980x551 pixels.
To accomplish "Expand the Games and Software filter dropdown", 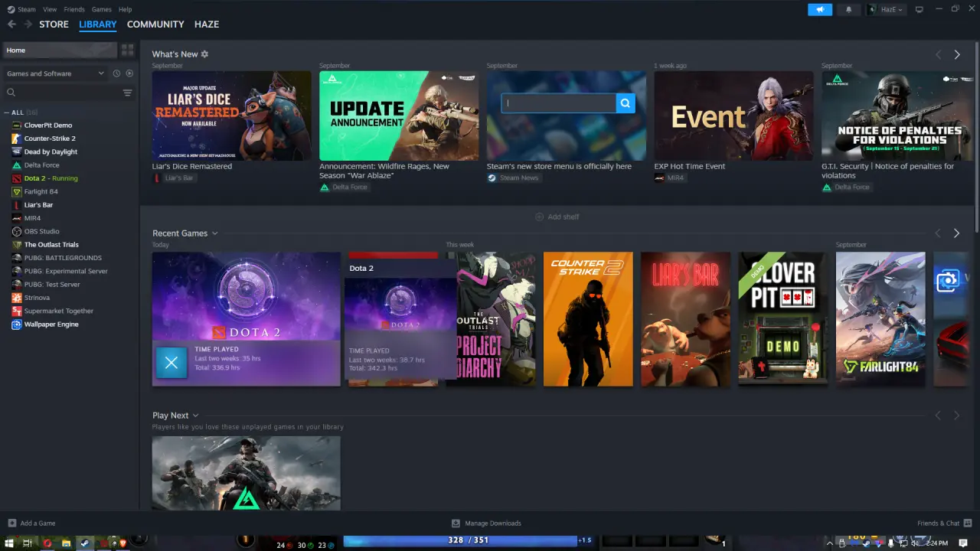I will [55, 73].
